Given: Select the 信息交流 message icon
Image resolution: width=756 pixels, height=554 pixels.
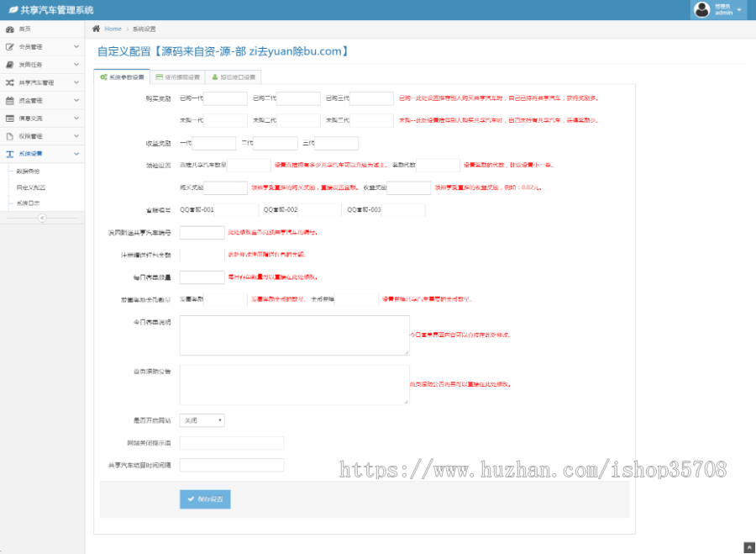Looking at the screenshot, I should click(9, 117).
